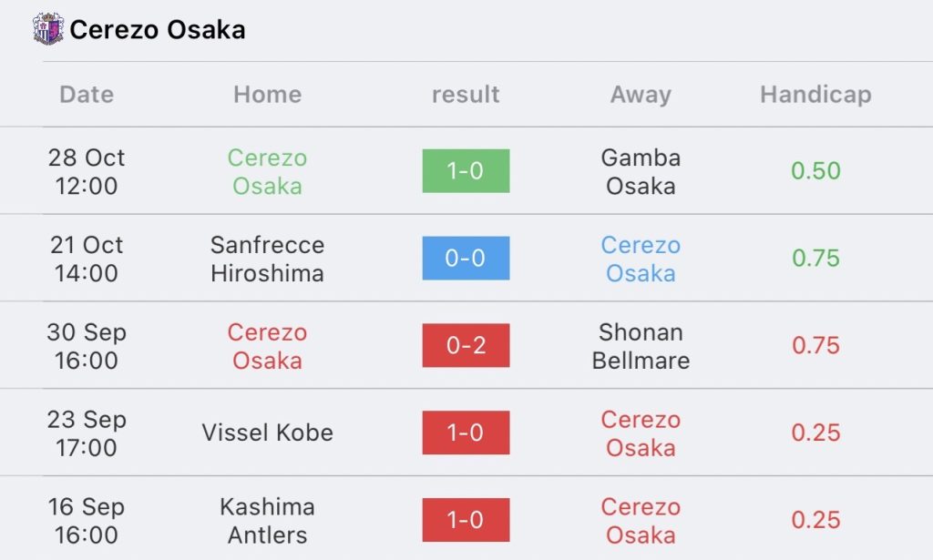
Task: Click green Cerezo Osaka home team name
Action: point(267,172)
